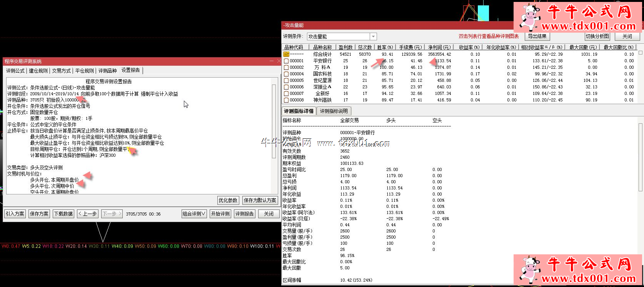Sort by the 盈利数 column header
The width and height of the screenshot is (644, 287).
[x=345, y=47]
